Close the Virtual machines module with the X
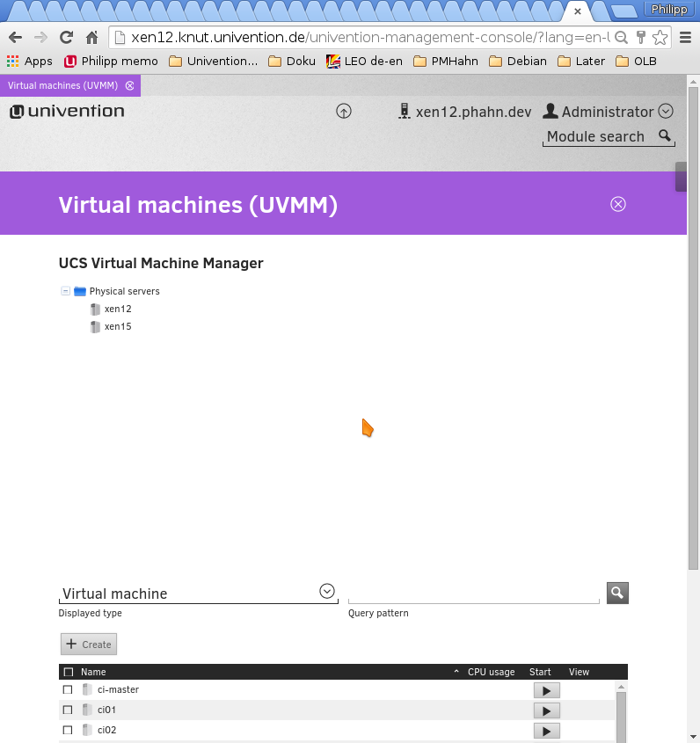The height and width of the screenshot is (743, 700). 618,204
